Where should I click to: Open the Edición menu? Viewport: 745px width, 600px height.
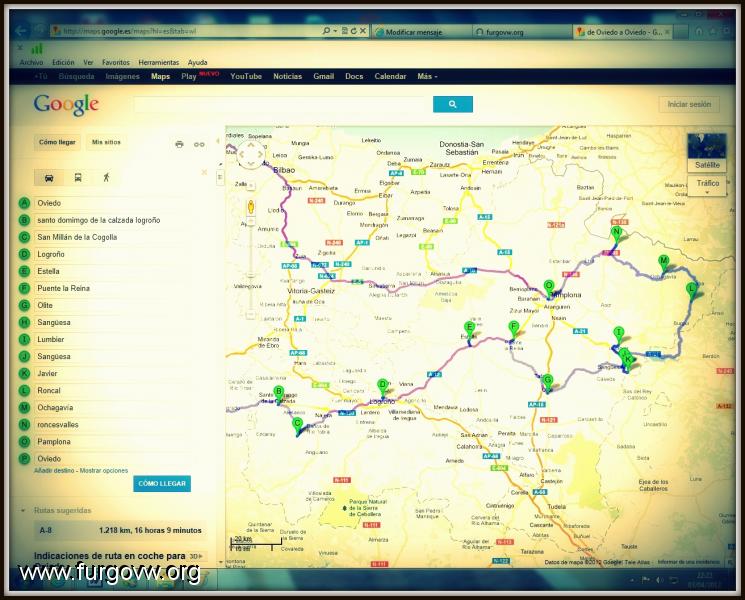click(x=63, y=63)
